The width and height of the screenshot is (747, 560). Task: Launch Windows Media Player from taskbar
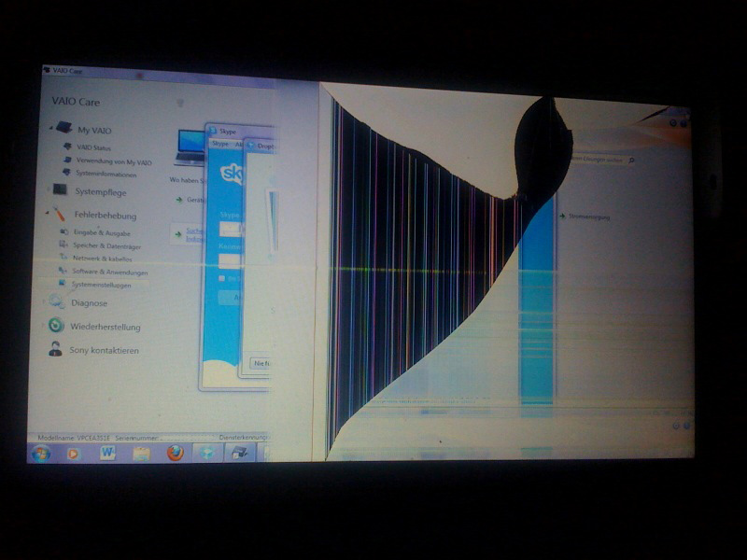coord(74,454)
